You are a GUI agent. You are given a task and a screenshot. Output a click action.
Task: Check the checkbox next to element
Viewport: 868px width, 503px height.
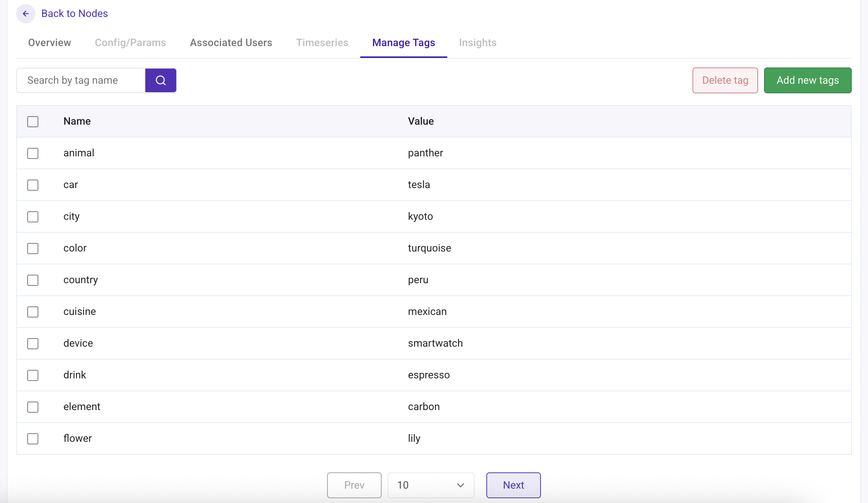click(x=33, y=407)
